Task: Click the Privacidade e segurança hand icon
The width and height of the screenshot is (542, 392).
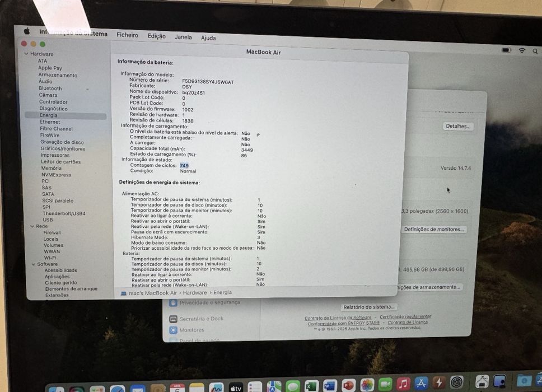Action: [x=173, y=303]
